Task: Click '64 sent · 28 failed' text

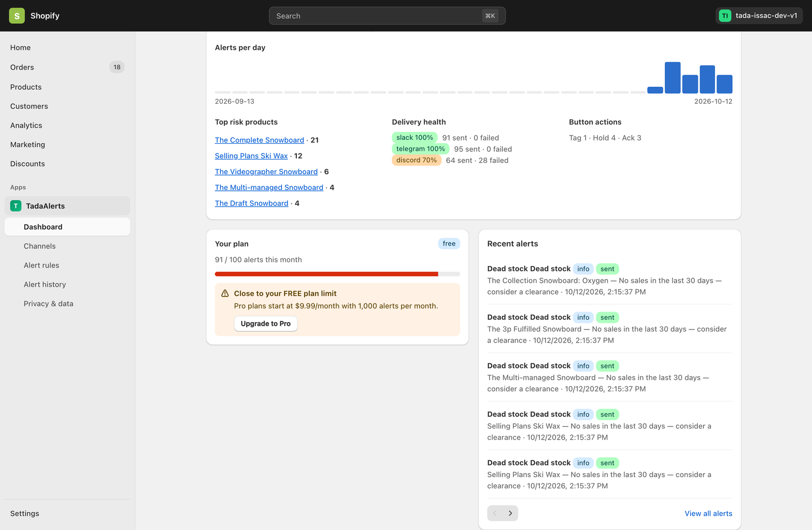Action: (x=477, y=160)
